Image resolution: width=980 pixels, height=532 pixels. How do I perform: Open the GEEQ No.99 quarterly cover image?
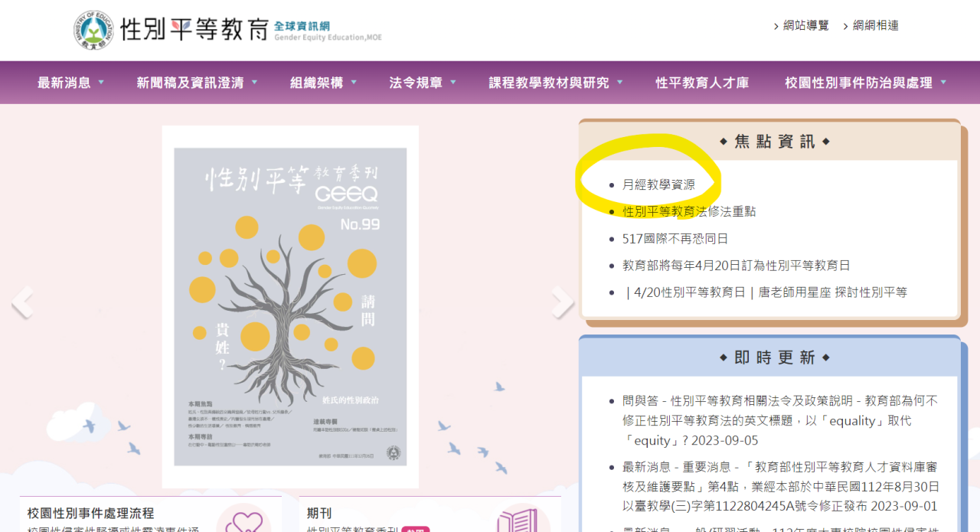point(290,307)
